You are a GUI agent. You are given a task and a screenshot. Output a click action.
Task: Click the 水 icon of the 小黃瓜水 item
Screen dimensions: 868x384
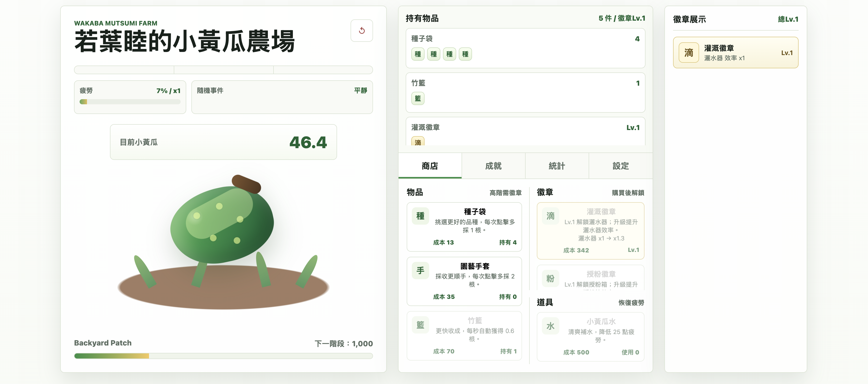click(x=550, y=326)
